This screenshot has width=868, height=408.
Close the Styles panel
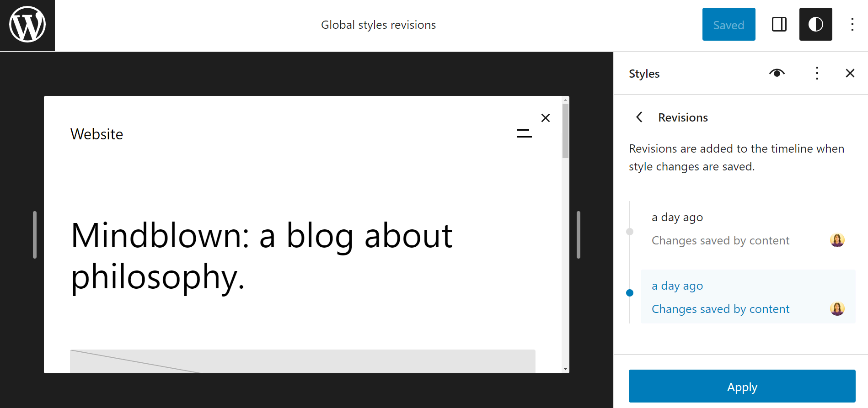point(850,73)
